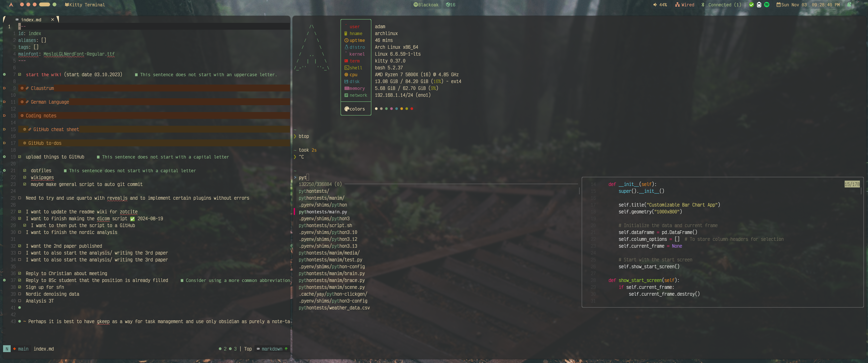This screenshot has width=868, height=363.
Task: Click the volume speaker icon at 44%
Action: 655,5
